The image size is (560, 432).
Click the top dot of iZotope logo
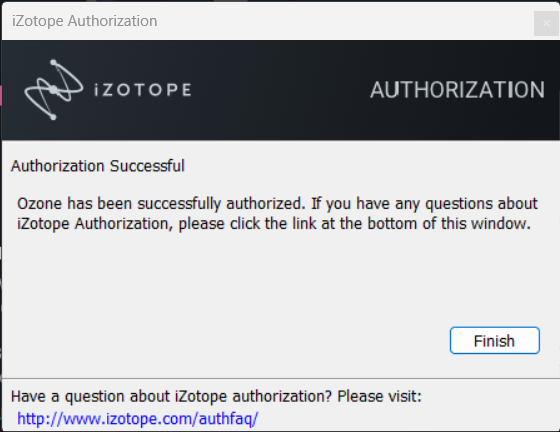[x=54, y=63]
